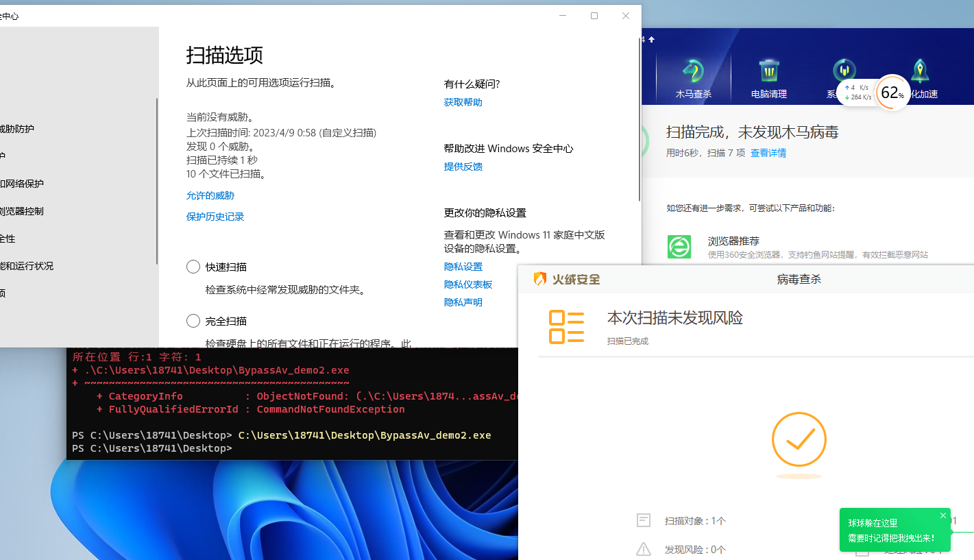Click 本次扫描未发现风险 heading in Huorong
The image size is (974, 560).
coord(675,318)
